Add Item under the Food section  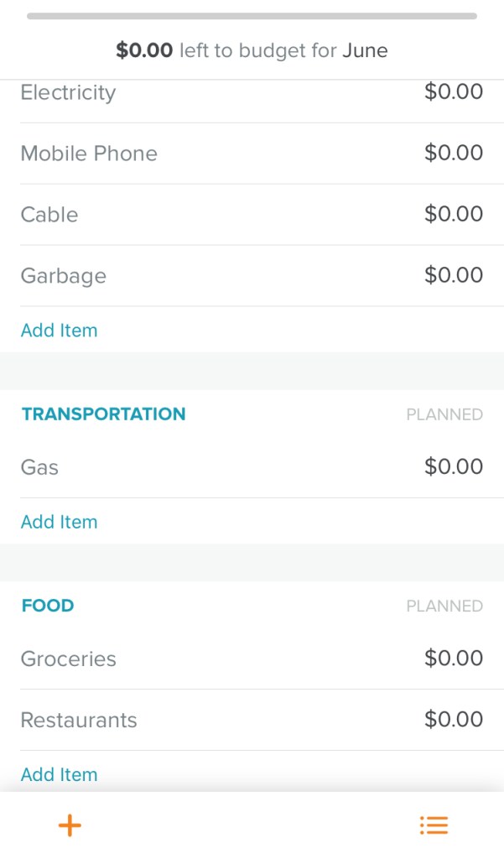coord(59,774)
